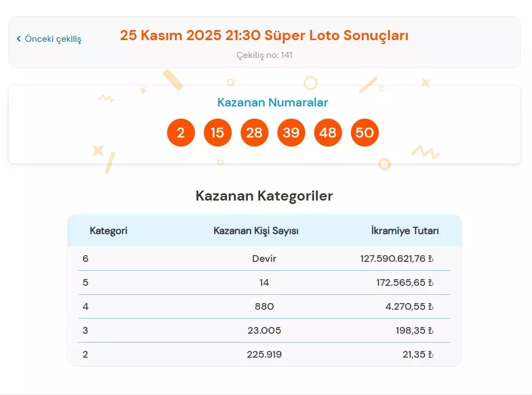This screenshot has height=395, width=532.
Task: Select the Kazanan Kategoriler title
Action: point(264,196)
